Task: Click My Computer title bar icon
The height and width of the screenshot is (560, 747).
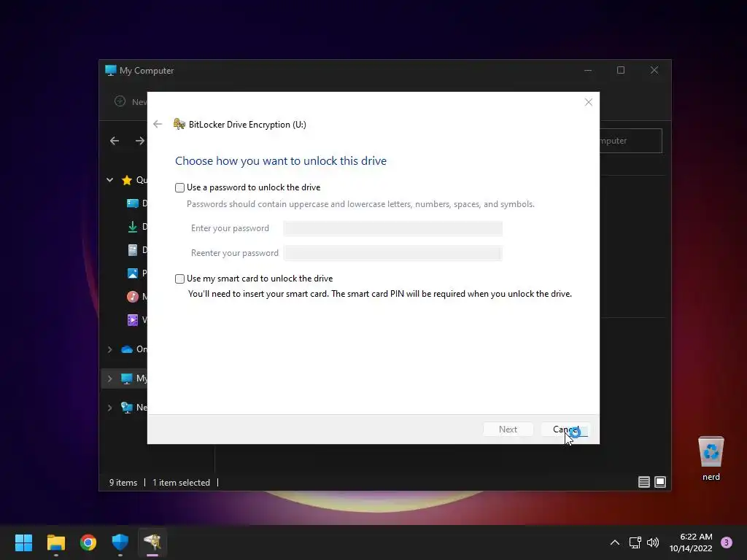Action: coord(111,71)
